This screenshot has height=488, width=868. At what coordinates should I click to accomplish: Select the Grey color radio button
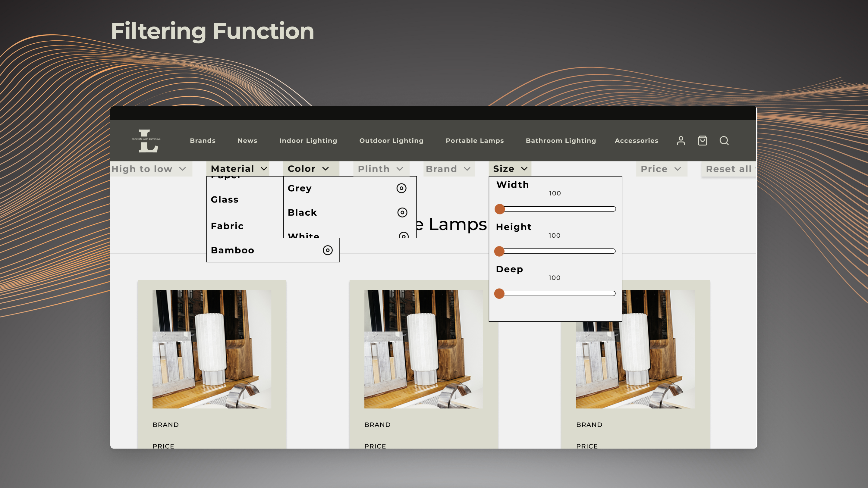click(401, 188)
